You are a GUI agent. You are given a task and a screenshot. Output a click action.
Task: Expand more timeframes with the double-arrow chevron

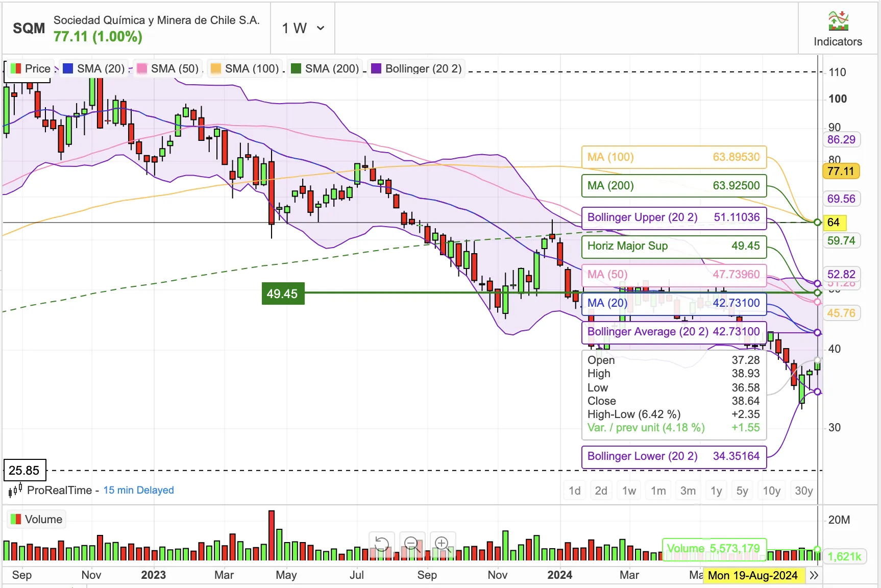click(x=815, y=575)
